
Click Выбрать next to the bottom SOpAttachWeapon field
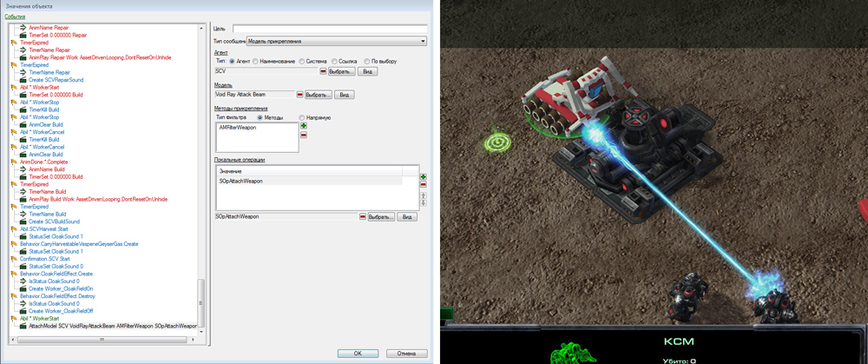pyautogui.click(x=381, y=216)
